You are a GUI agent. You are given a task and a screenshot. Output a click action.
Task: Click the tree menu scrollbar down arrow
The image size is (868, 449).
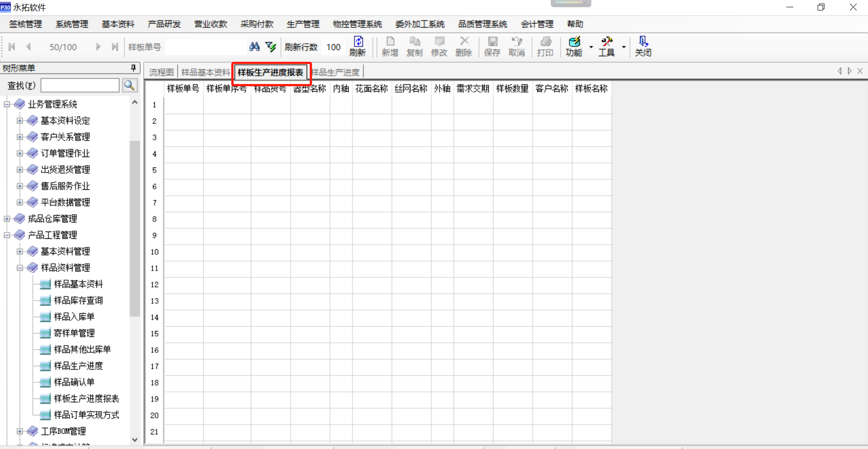(135, 439)
